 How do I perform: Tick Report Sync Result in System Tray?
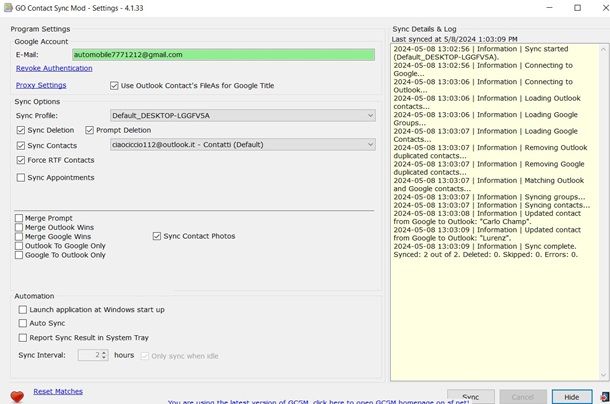click(22, 338)
